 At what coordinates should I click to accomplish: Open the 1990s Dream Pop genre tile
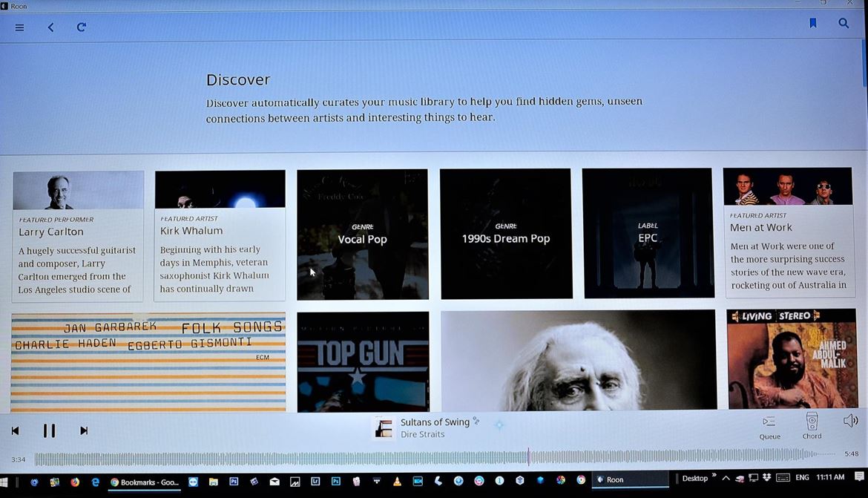(x=506, y=234)
